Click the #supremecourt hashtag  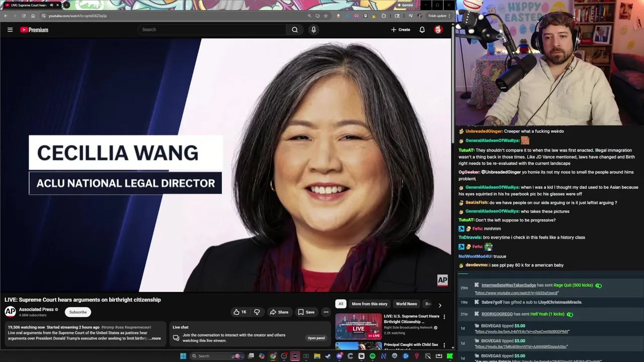coord(138,327)
